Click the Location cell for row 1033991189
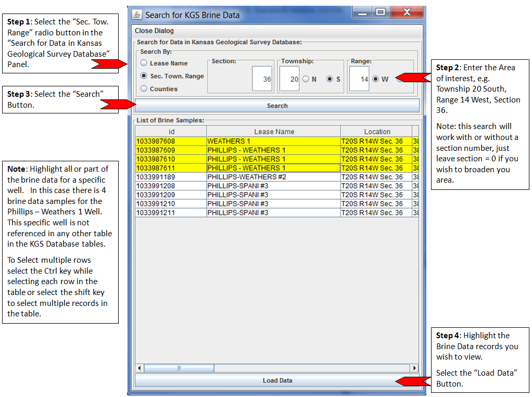The height and width of the screenshot is (397, 532). (376, 177)
